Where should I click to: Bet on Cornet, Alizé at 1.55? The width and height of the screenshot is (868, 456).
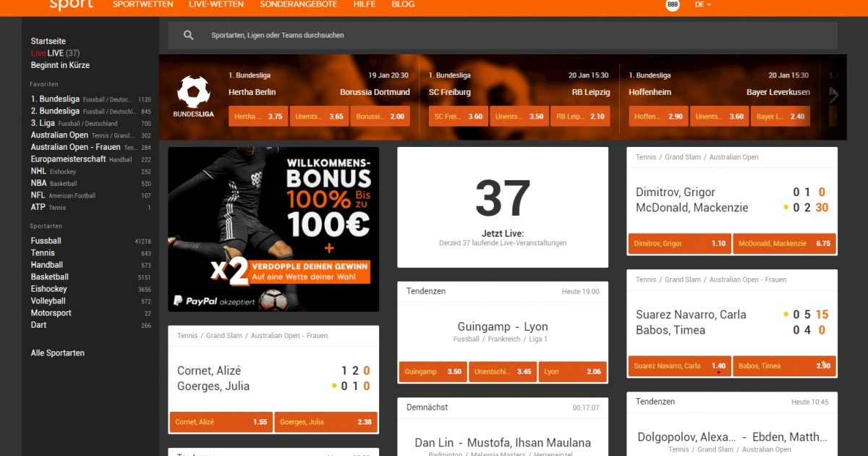(x=221, y=422)
